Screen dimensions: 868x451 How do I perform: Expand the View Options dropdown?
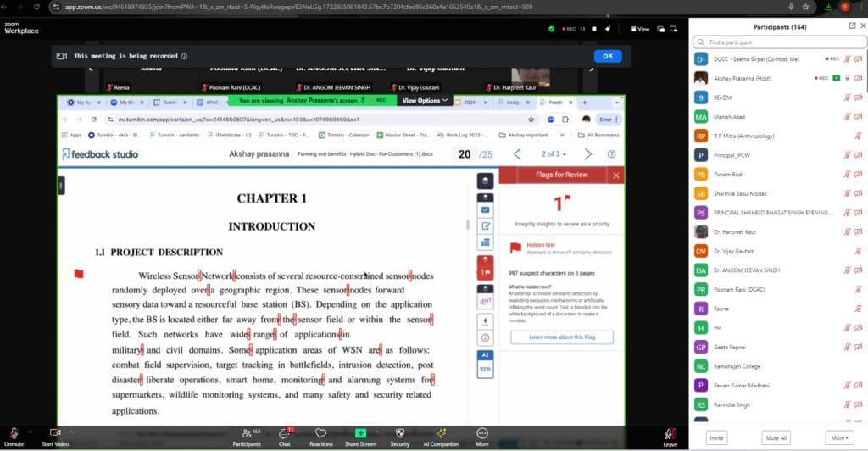(x=424, y=100)
